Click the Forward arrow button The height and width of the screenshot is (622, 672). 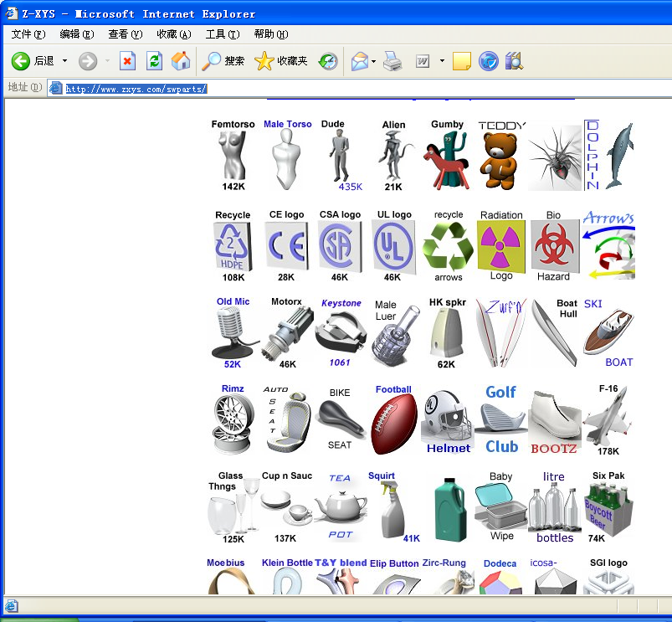click(88, 61)
